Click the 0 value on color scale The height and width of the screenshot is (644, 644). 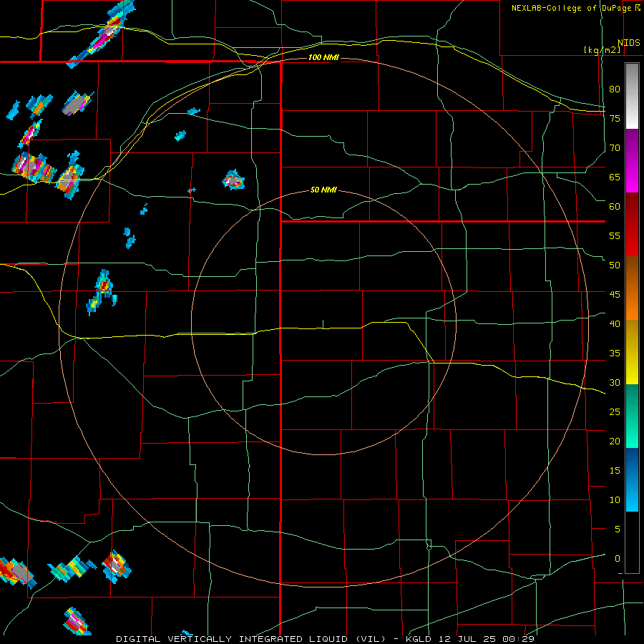(618, 559)
